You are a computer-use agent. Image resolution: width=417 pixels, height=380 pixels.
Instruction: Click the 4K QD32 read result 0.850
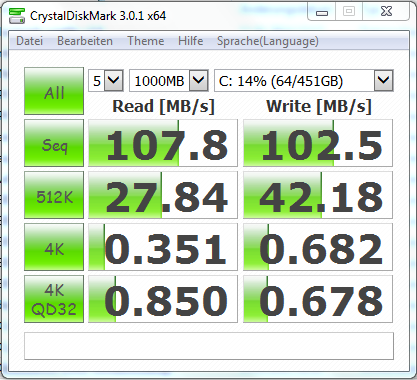(x=163, y=299)
